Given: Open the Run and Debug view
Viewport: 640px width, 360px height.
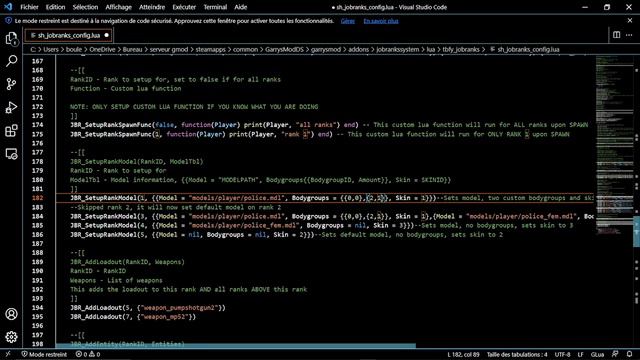Looking at the screenshot, I should click(11, 107).
